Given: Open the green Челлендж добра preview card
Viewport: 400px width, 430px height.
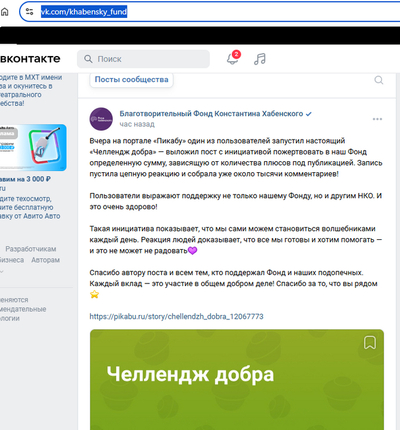Looking at the screenshot, I should 237,380.
